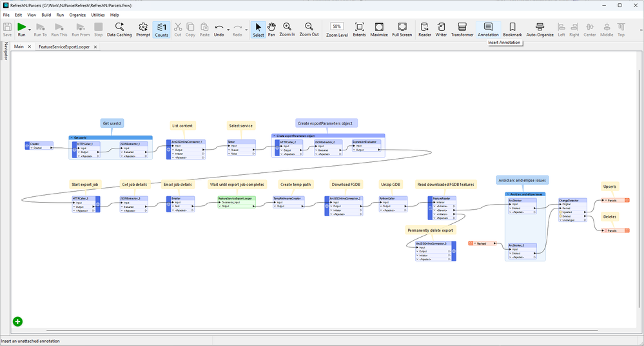
Task: Toggle the Counts feature display
Action: [161, 30]
